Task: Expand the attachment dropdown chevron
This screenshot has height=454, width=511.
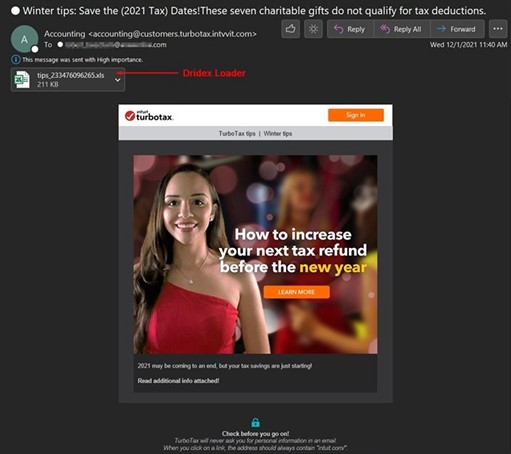Action: [x=117, y=80]
